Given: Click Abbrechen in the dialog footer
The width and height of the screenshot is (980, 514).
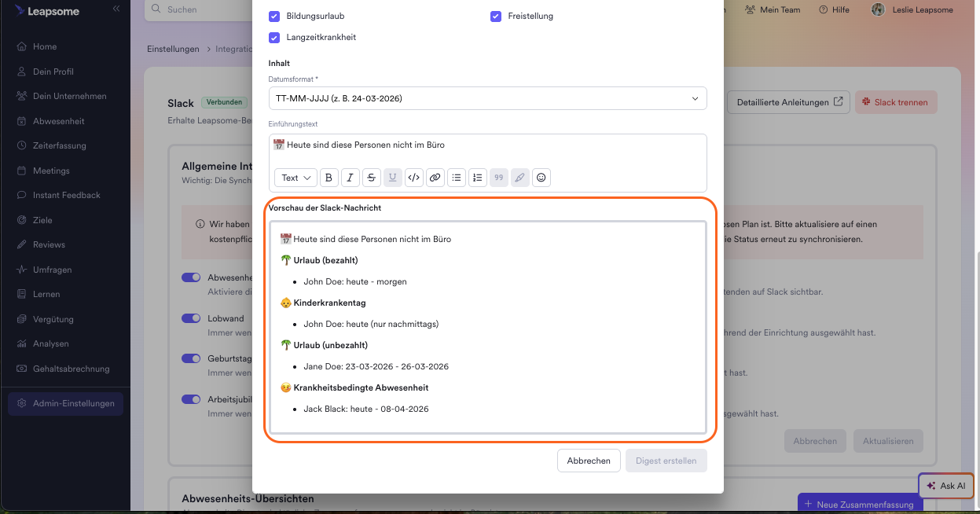Looking at the screenshot, I should click(x=589, y=461).
